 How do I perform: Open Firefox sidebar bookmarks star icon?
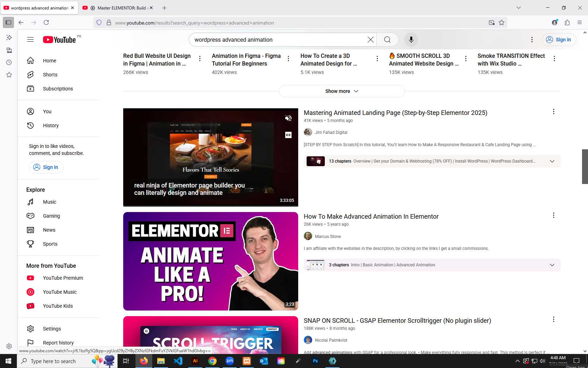9,75
